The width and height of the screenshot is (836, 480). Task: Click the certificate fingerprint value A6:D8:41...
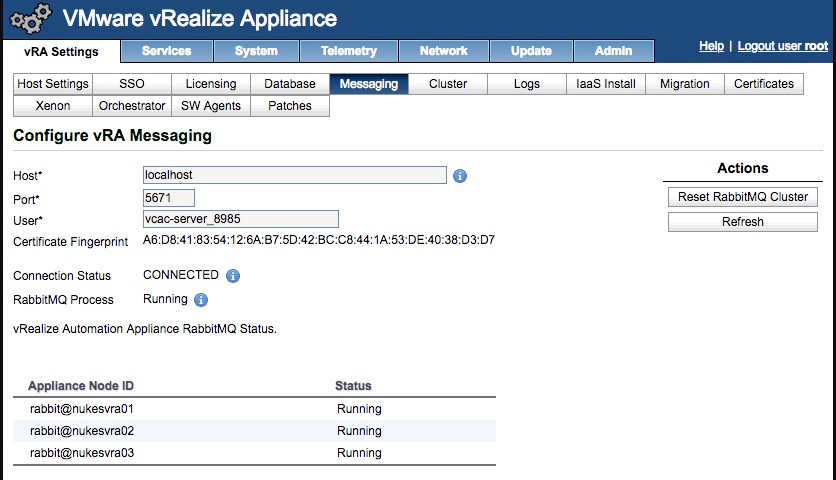click(319, 240)
